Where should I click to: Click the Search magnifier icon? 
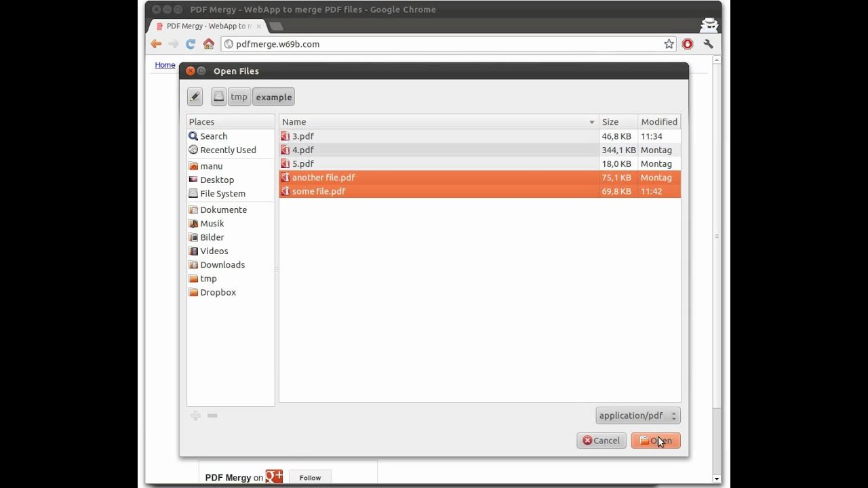(193, 136)
